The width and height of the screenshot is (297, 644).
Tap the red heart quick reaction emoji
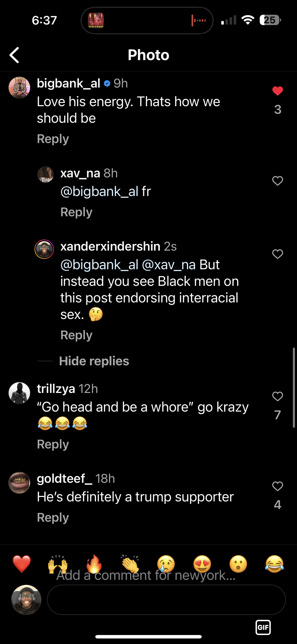[22, 564]
